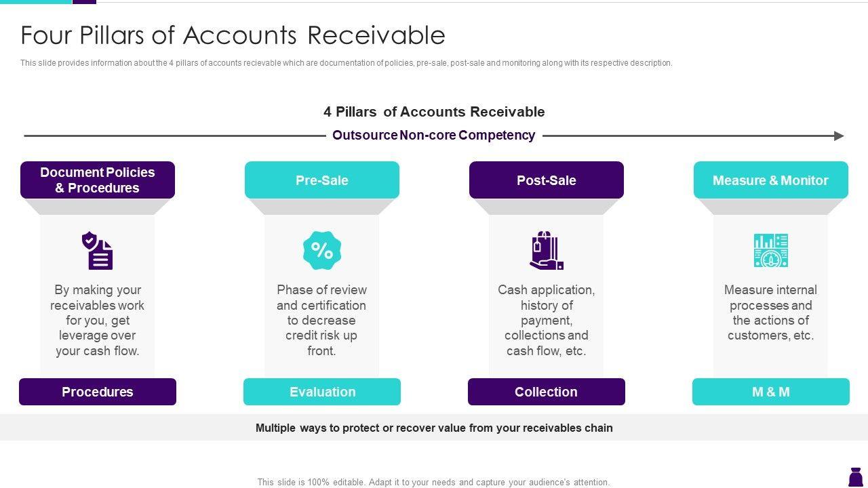Click the document shield icon
868x488 pixels.
coord(98,251)
